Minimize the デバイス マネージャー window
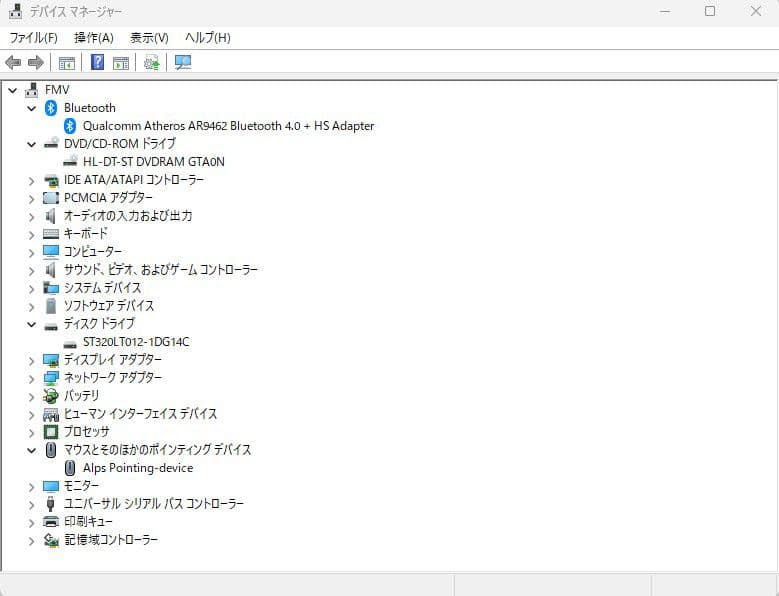Image resolution: width=779 pixels, height=596 pixels. point(665,11)
